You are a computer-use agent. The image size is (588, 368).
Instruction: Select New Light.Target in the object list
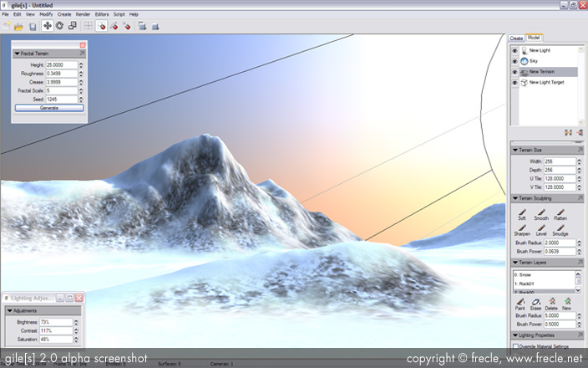[x=546, y=83]
